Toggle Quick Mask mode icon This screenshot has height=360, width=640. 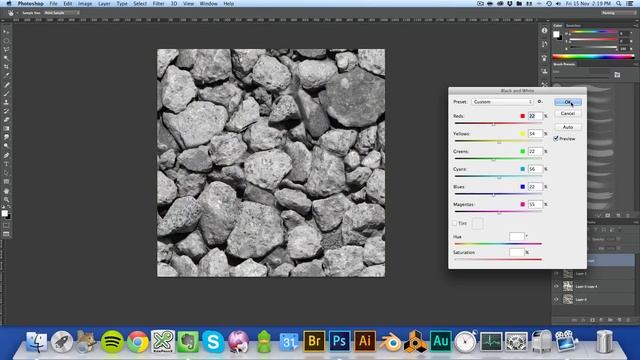click(6, 225)
